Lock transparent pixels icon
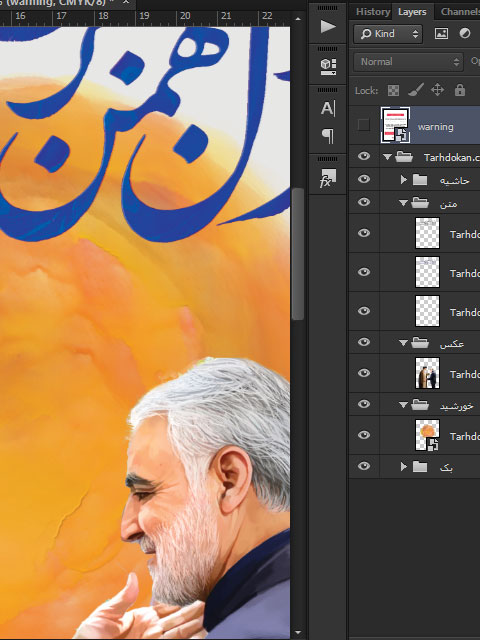Image resolution: width=480 pixels, height=640 pixels. pyautogui.click(x=393, y=90)
